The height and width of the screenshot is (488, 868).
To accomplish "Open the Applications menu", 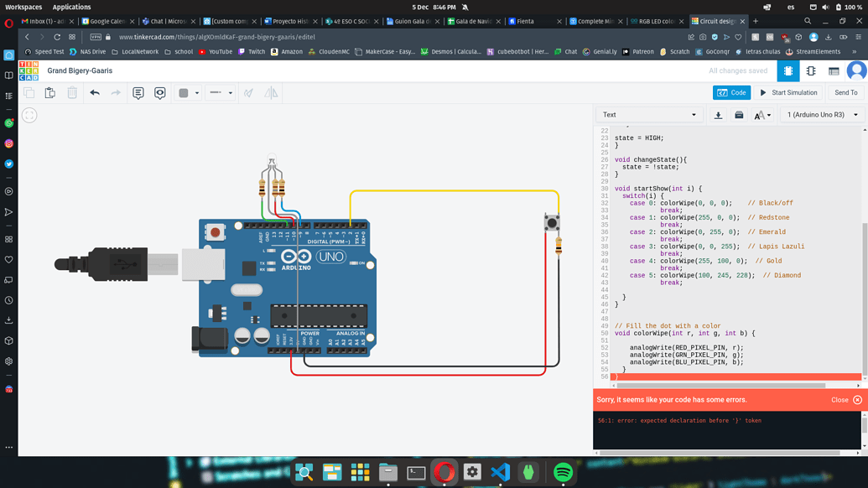I will [71, 7].
